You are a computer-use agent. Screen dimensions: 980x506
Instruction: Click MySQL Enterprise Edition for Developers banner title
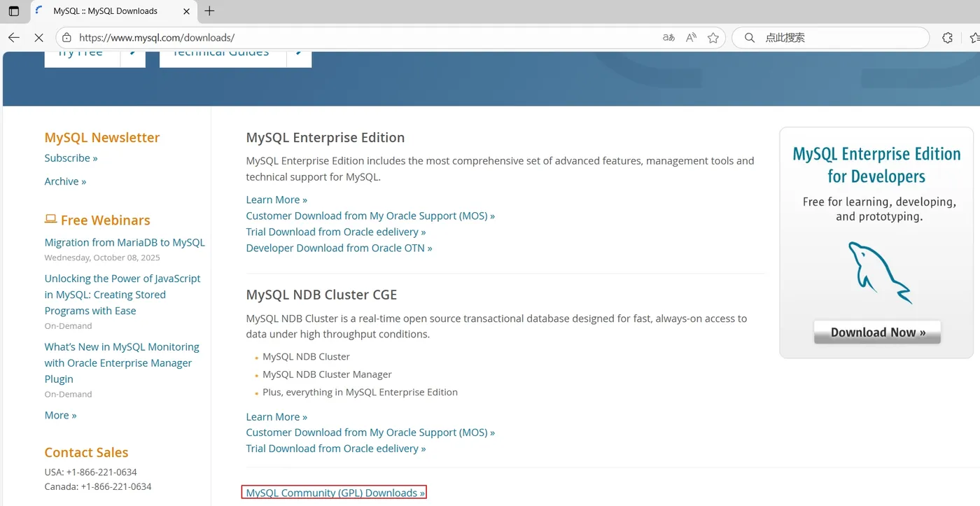click(876, 165)
